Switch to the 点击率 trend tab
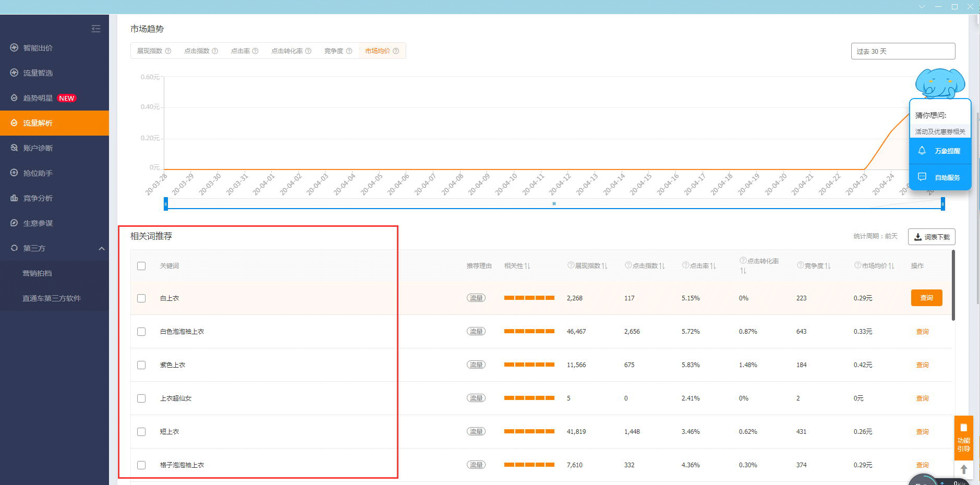This screenshot has width=980, height=485. tap(240, 51)
